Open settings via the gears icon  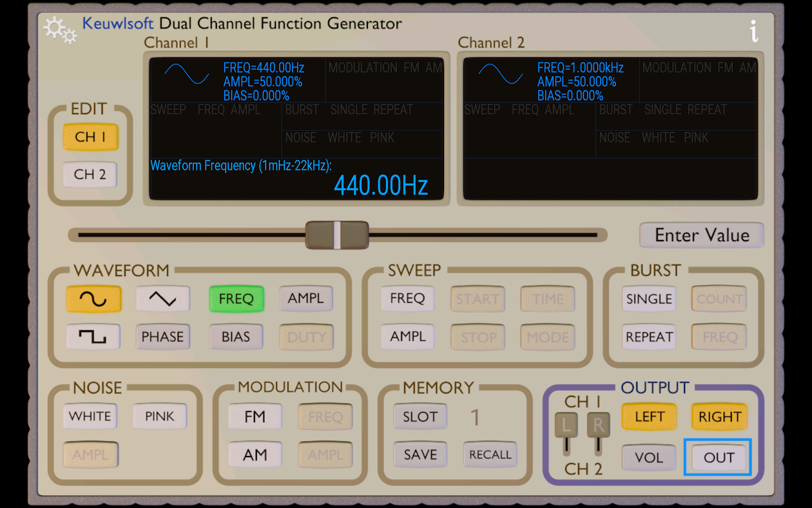pos(60,30)
